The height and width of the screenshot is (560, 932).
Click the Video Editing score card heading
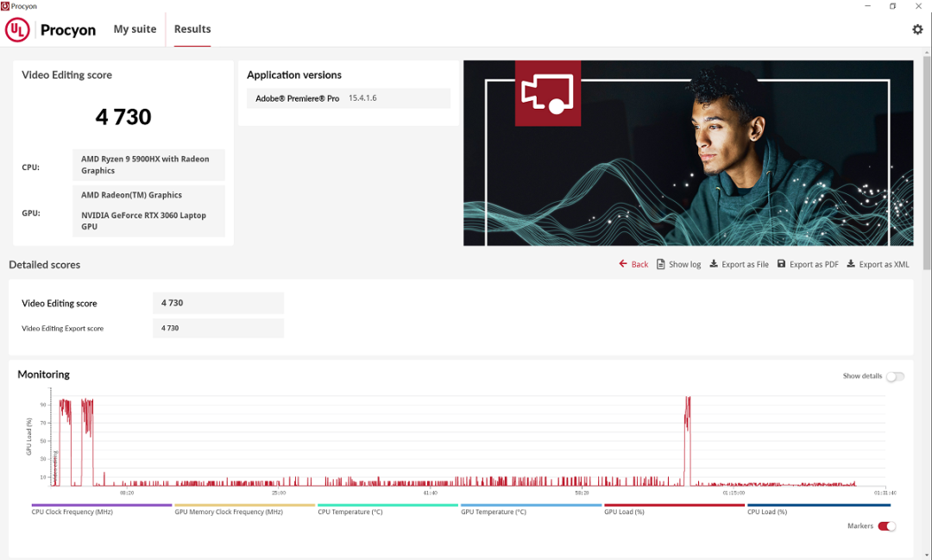(x=66, y=75)
